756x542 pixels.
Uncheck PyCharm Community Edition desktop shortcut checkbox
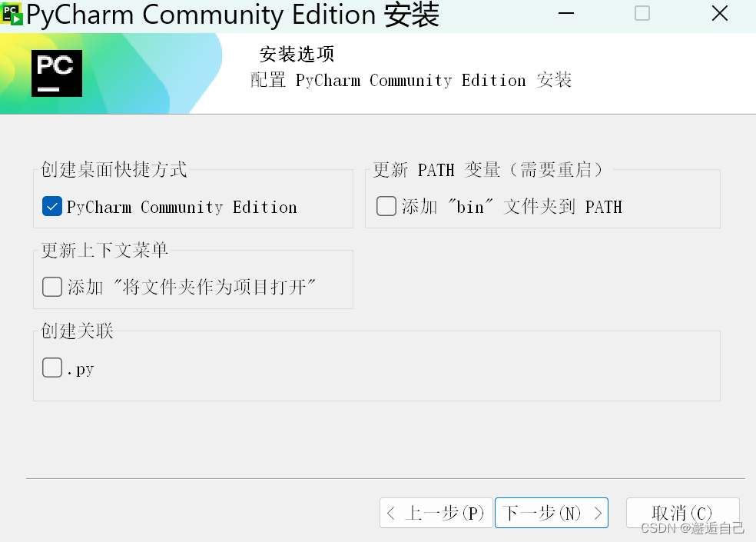click(52, 207)
